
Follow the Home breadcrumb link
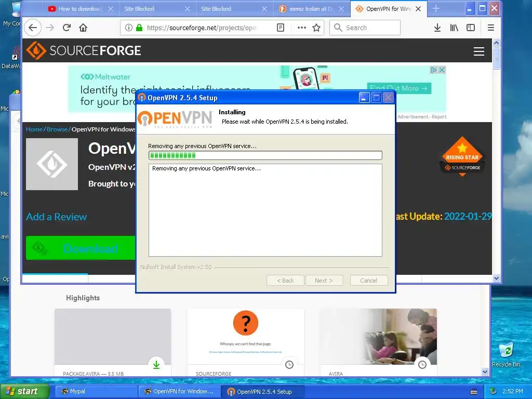point(34,129)
